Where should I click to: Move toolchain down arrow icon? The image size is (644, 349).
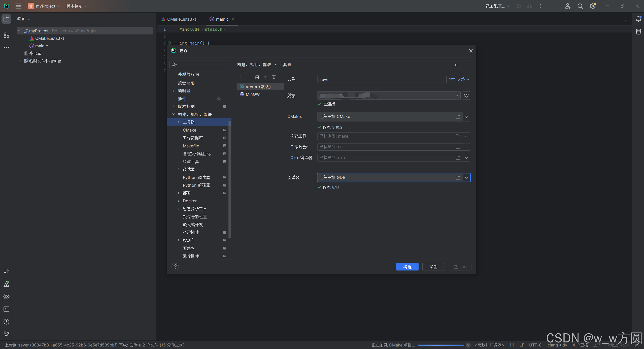(274, 77)
